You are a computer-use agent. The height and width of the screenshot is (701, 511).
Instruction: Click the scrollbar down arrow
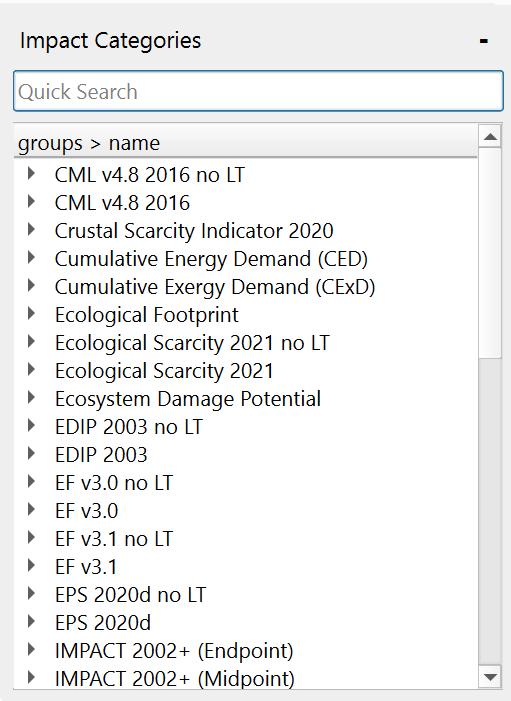(490, 677)
